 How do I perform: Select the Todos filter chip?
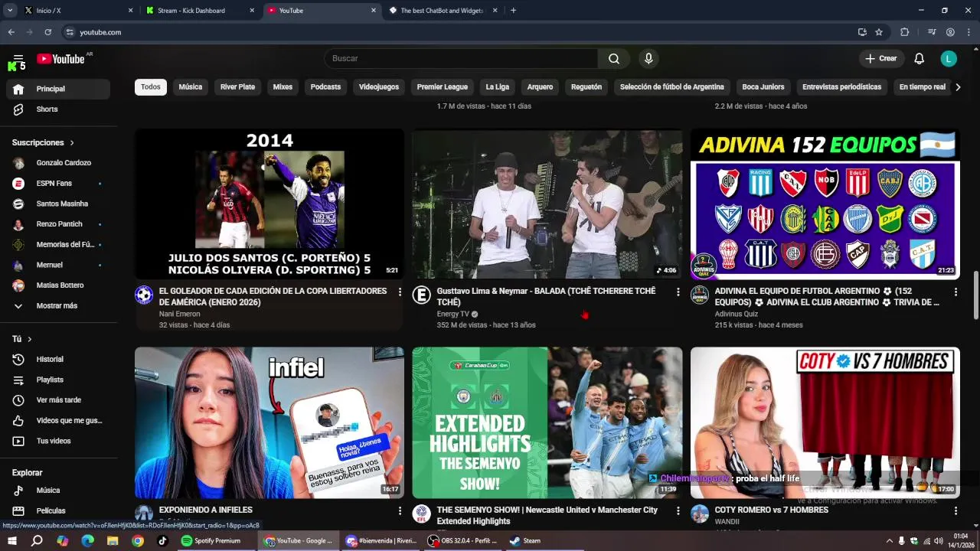151,87
